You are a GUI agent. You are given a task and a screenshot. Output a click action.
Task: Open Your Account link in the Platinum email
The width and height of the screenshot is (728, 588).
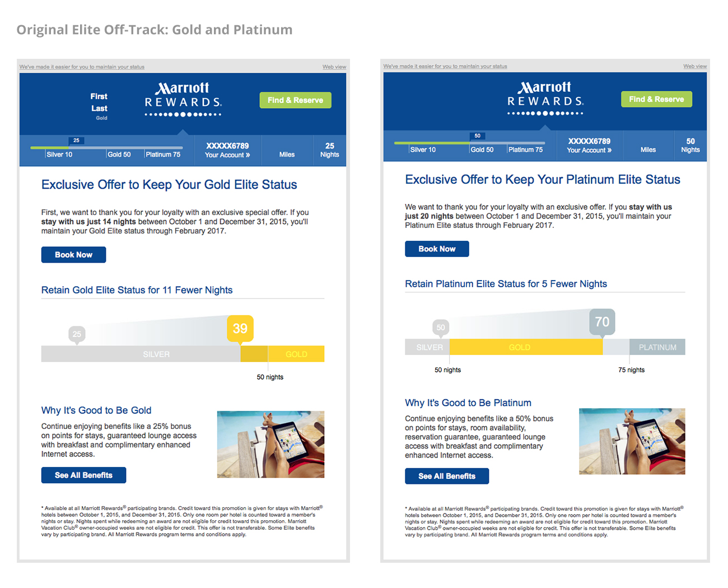click(589, 150)
